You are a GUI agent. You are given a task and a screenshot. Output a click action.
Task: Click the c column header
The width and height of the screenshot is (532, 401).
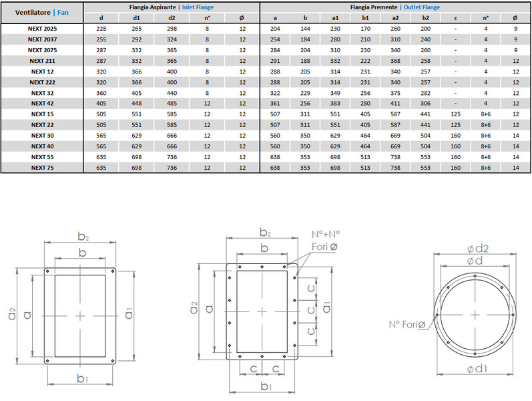455,17
